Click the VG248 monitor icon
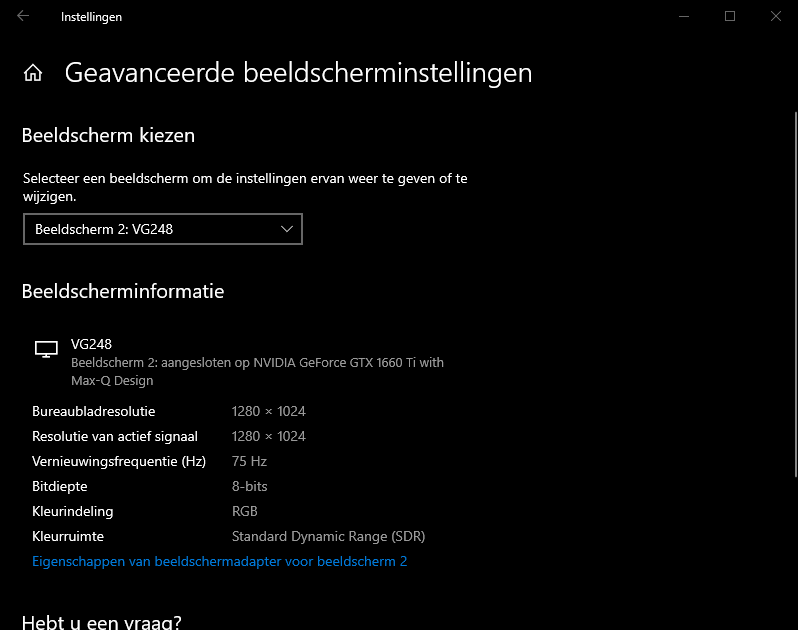The height and width of the screenshot is (630, 798). click(x=46, y=349)
